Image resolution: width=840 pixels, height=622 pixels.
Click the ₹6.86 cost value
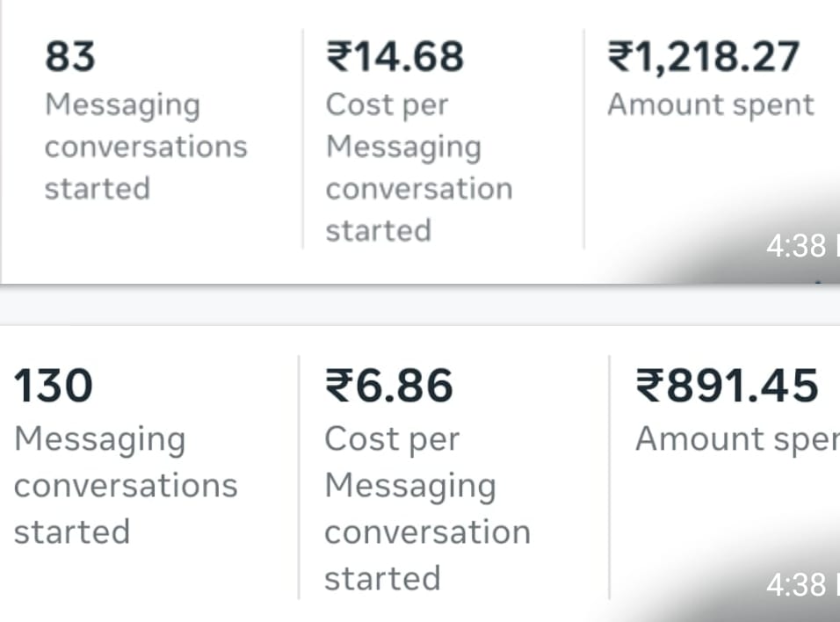[389, 387]
